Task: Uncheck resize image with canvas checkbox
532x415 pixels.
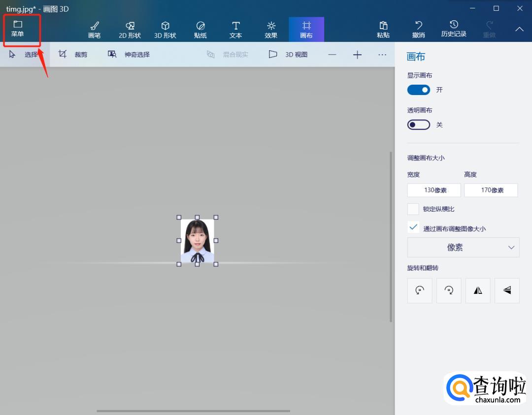Action: 413,228
